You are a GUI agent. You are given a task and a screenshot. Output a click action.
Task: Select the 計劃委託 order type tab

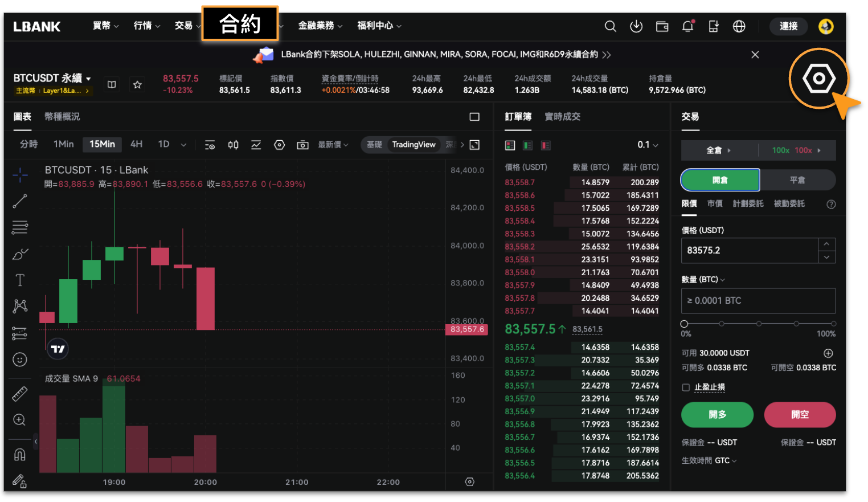748,204
